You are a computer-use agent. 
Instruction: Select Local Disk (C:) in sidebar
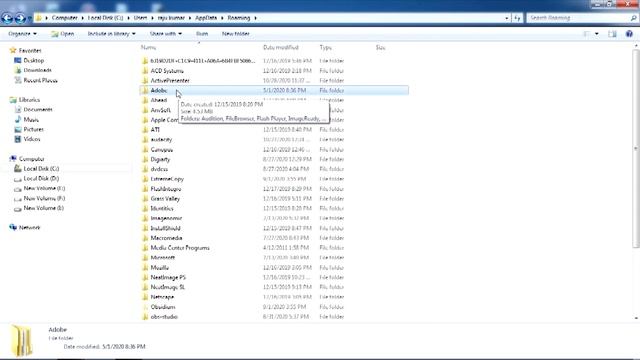(x=41, y=169)
